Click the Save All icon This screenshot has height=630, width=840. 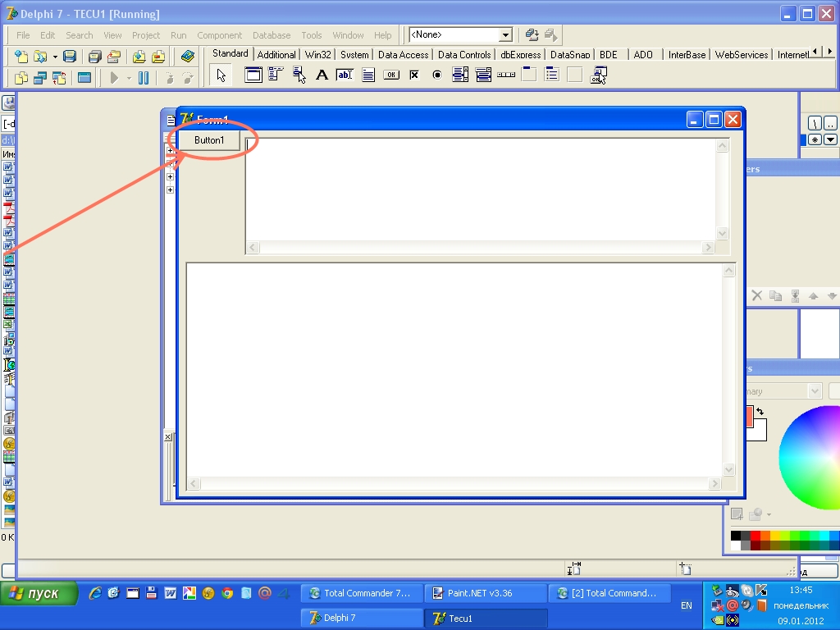point(95,57)
